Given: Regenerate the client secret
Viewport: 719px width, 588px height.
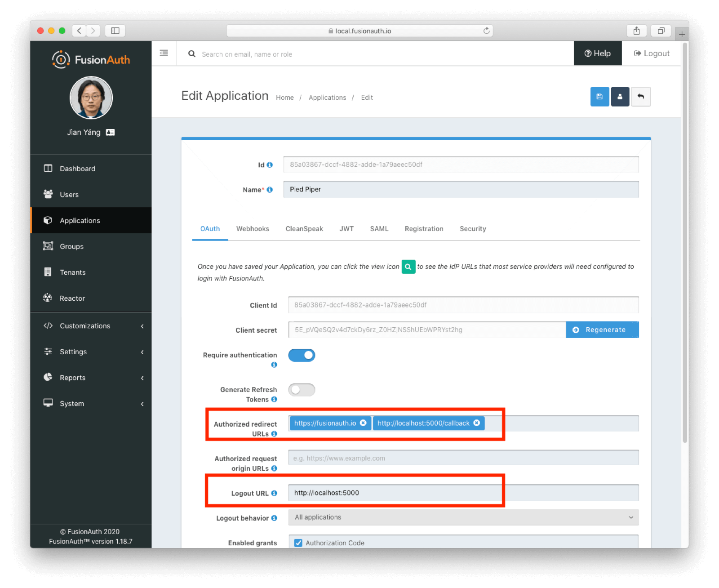Looking at the screenshot, I should click(x=602, y=330).
